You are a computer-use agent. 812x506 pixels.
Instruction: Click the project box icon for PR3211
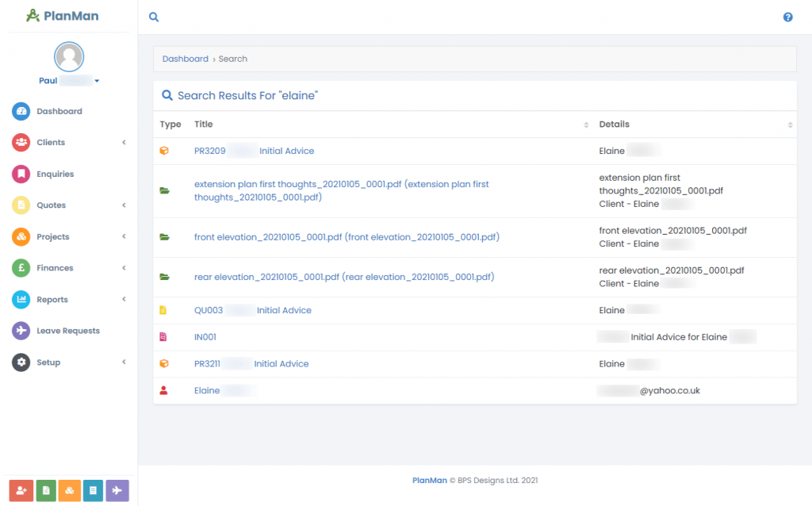coord(164,363)
